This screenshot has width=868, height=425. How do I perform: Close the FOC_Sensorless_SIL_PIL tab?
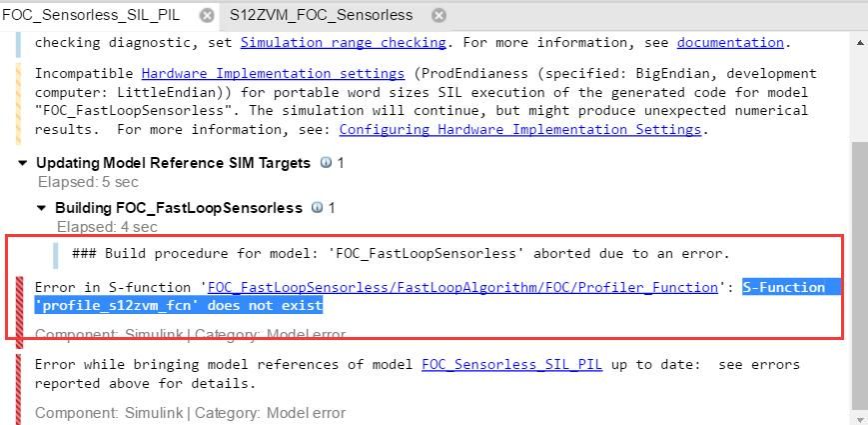pyautogui.click(x=207, y=15)
